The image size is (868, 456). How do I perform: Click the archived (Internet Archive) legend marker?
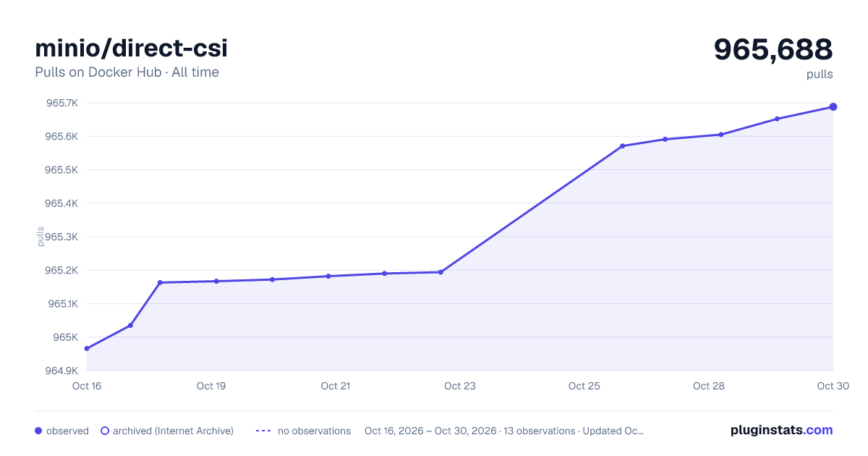point(105,431)
